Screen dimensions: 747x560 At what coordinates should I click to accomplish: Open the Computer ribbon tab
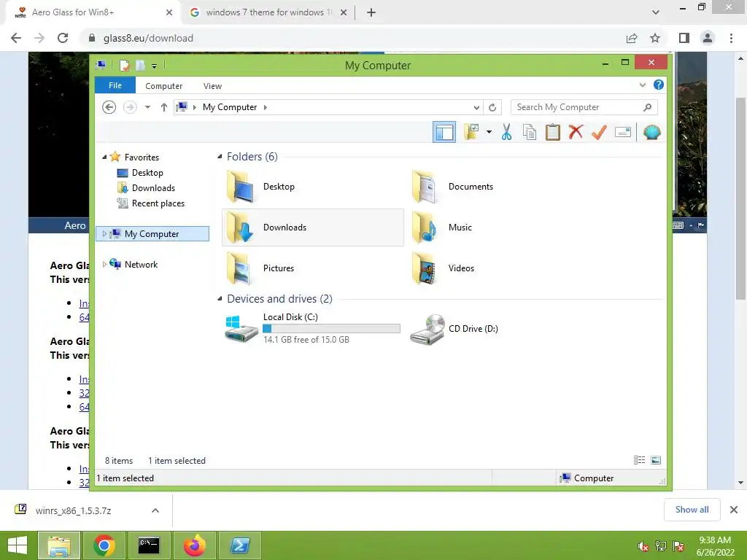pyautogui.click(x=164, y=86)
